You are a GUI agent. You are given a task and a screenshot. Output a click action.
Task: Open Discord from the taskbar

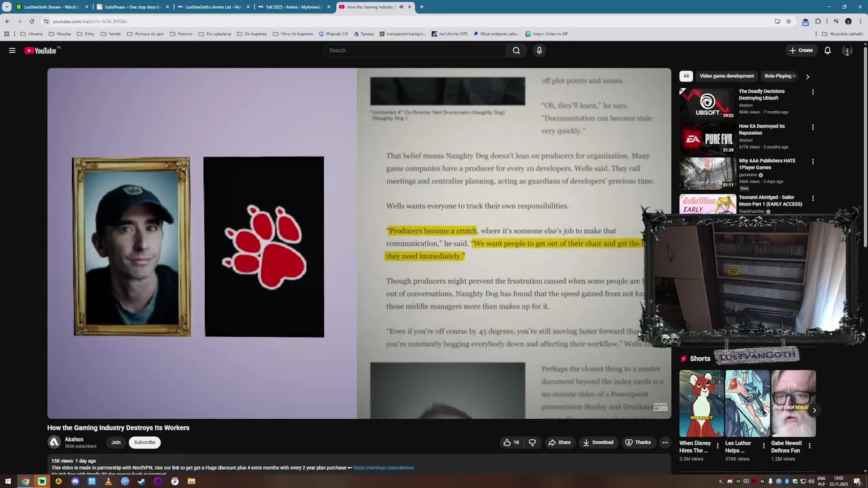tap(75, 481)
